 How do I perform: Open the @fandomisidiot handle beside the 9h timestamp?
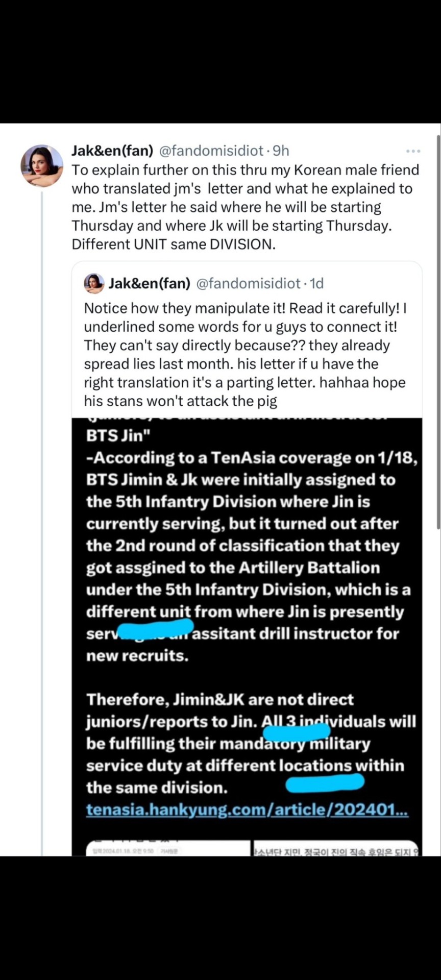point(211,151)
